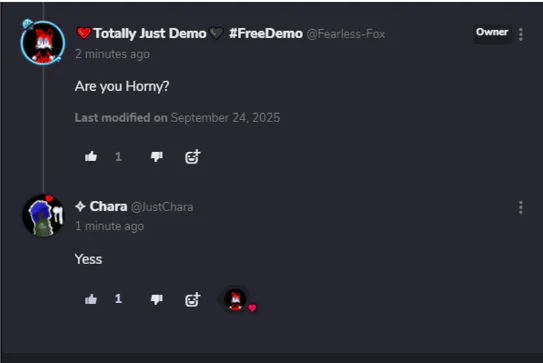Click the Owner badge
543x363 pixels.
point(492,32)
